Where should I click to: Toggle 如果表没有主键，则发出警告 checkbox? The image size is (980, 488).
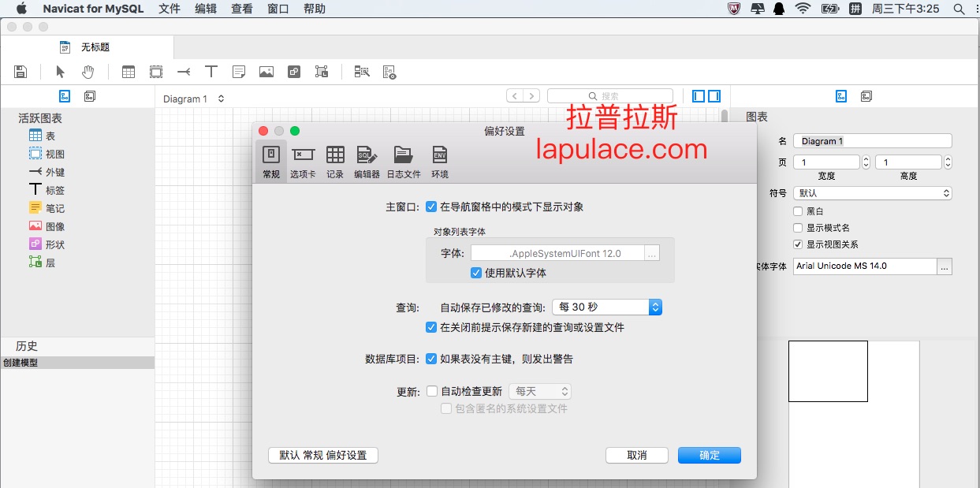pyautogui.click(x=431, y=359)
